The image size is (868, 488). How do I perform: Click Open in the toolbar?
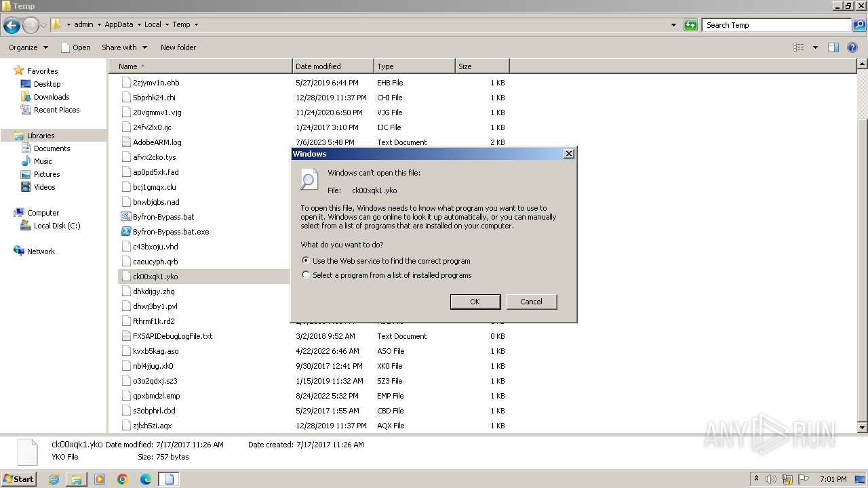coord(75,47)
